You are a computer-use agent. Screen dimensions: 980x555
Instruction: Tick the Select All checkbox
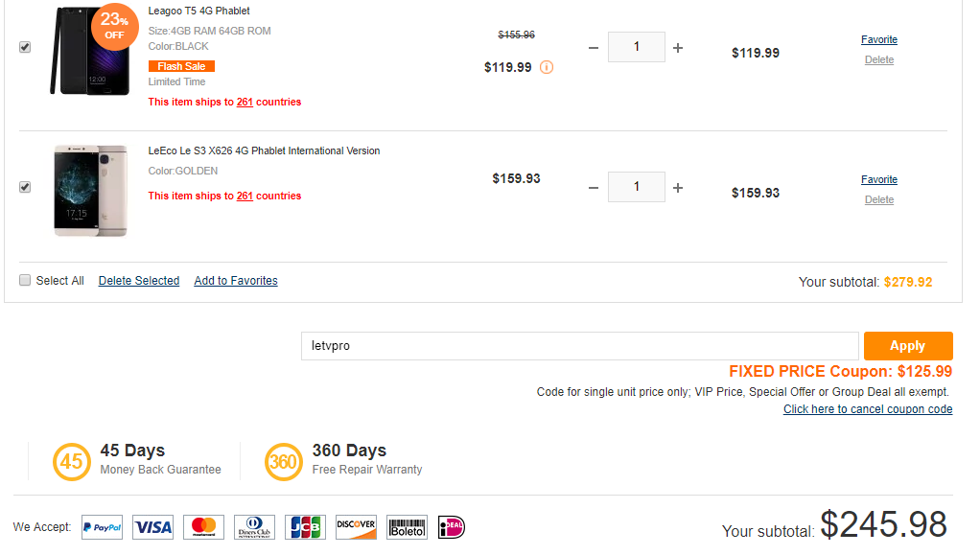point(25,280)
